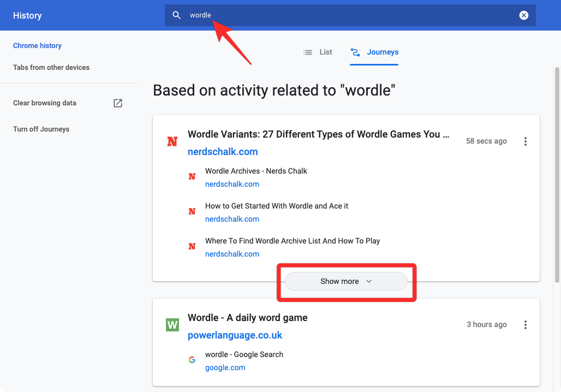Open Wordle Variants article title
The width and height of the screenshot is (561, 392).
[318, 134]
